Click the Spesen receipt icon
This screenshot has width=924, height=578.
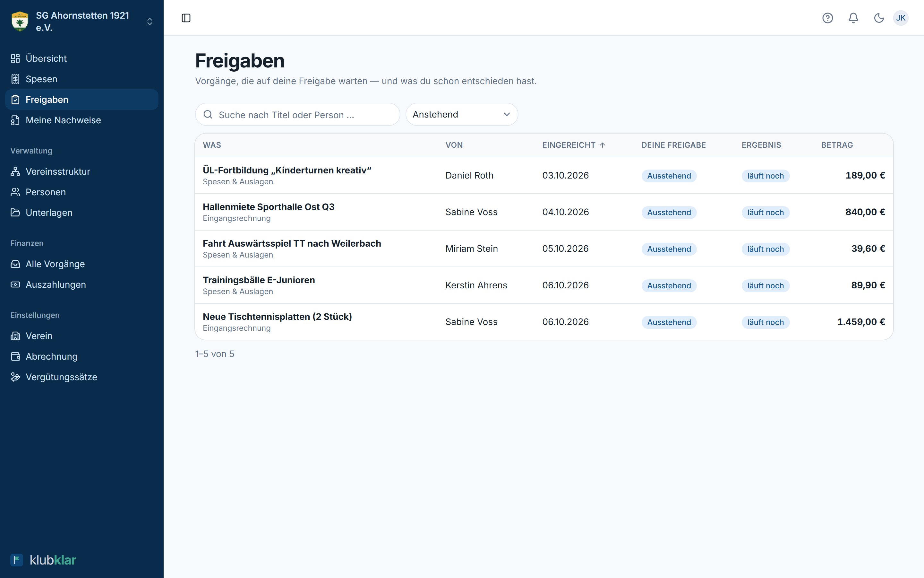tap(15, 79)
